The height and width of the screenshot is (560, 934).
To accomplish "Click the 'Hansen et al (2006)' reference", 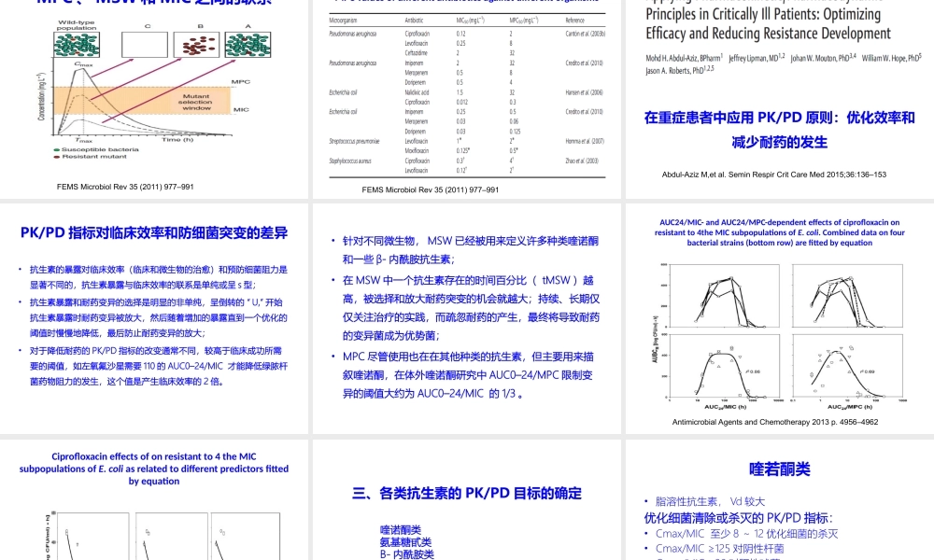I will [x=585, y=92].
